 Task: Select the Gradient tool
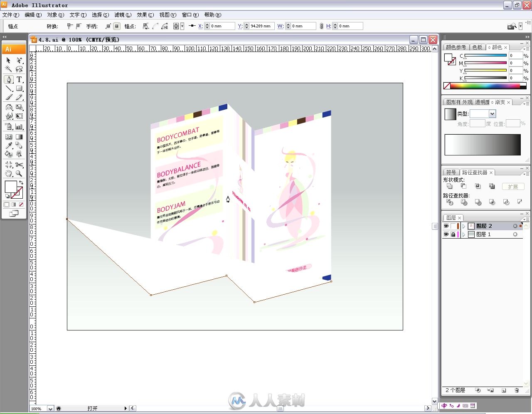click(19, 136)
